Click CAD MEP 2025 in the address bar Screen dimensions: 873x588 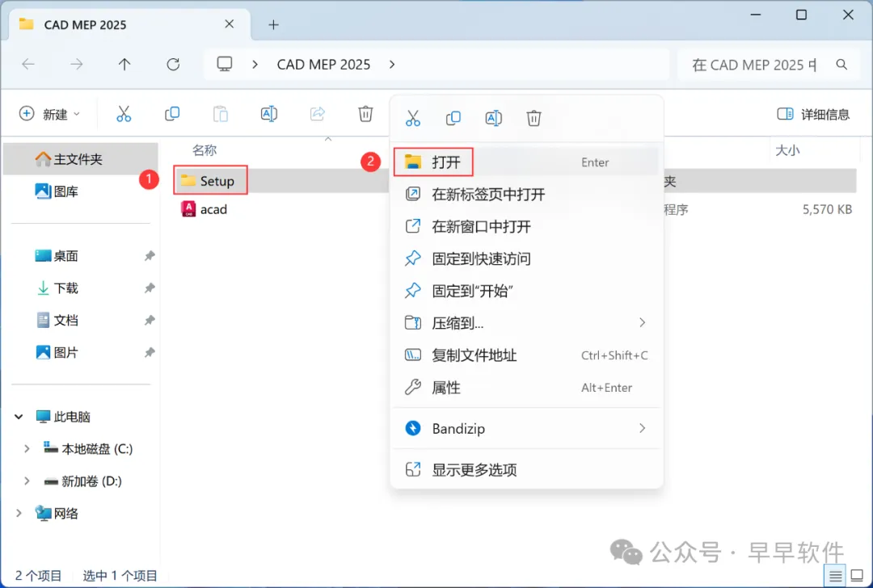(x=323, y=65)
